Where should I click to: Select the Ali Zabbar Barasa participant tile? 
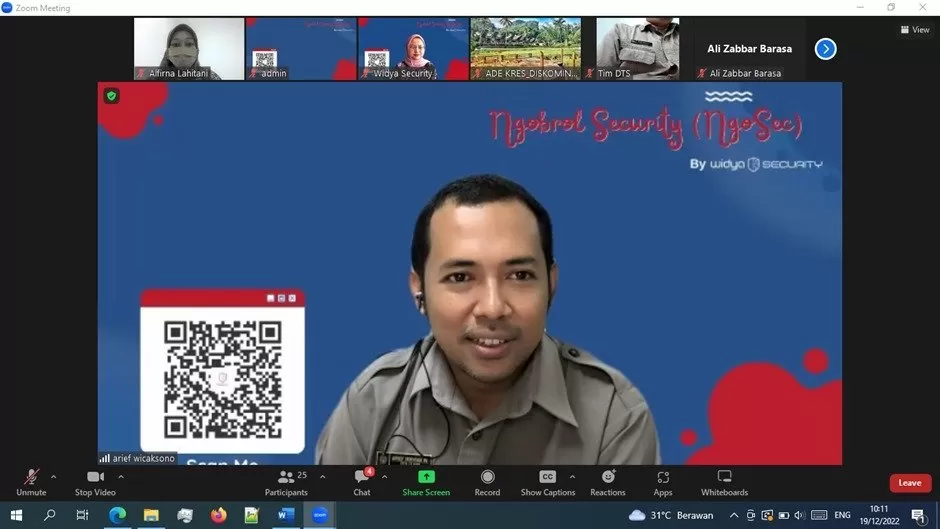[x=749, y=49]
